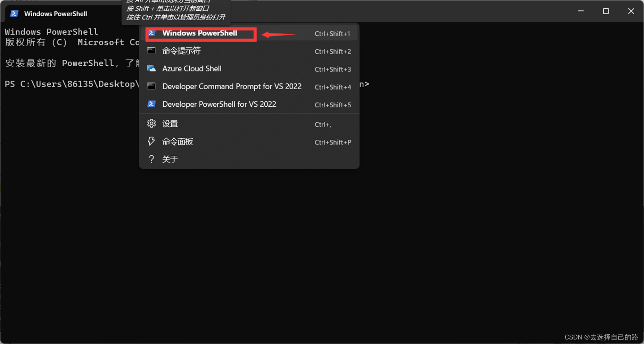Click the terminal prompt line to focus input
644x344 pixels.
point(69,84)
